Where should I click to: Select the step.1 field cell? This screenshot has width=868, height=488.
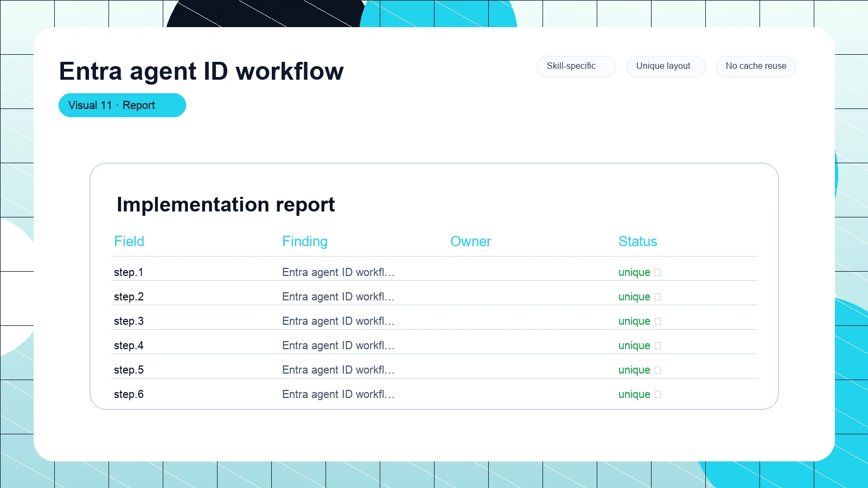129,272
